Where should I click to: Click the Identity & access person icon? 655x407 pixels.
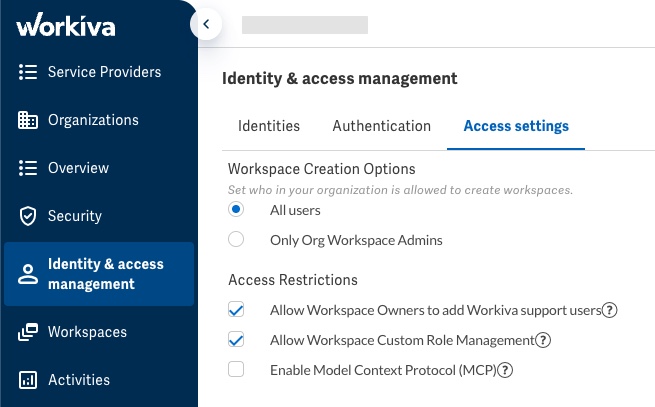(28, 274)
